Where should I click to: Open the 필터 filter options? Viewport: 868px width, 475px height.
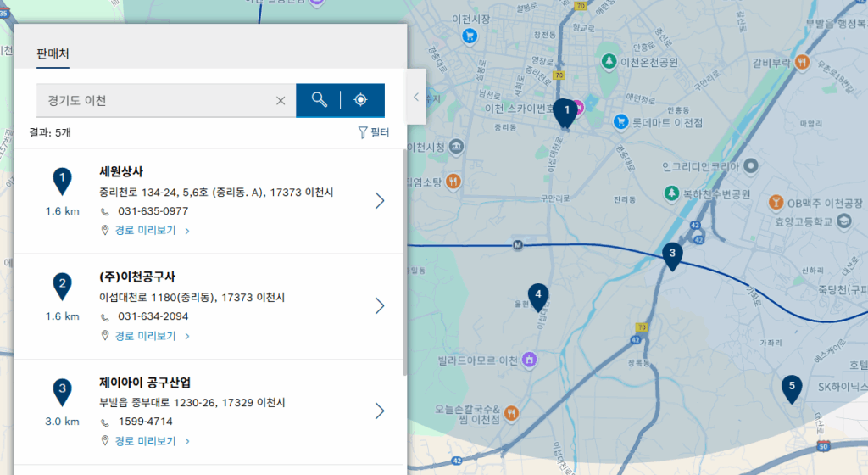coord(374,132)
